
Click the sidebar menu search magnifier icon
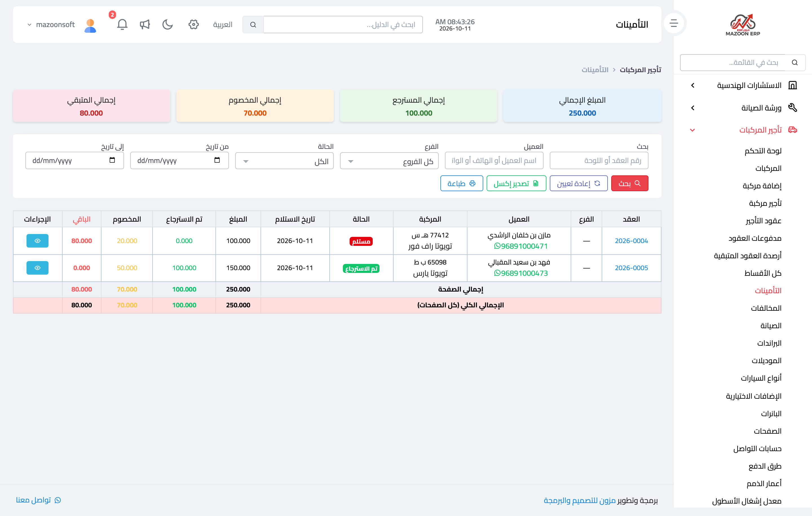(795, 62)
